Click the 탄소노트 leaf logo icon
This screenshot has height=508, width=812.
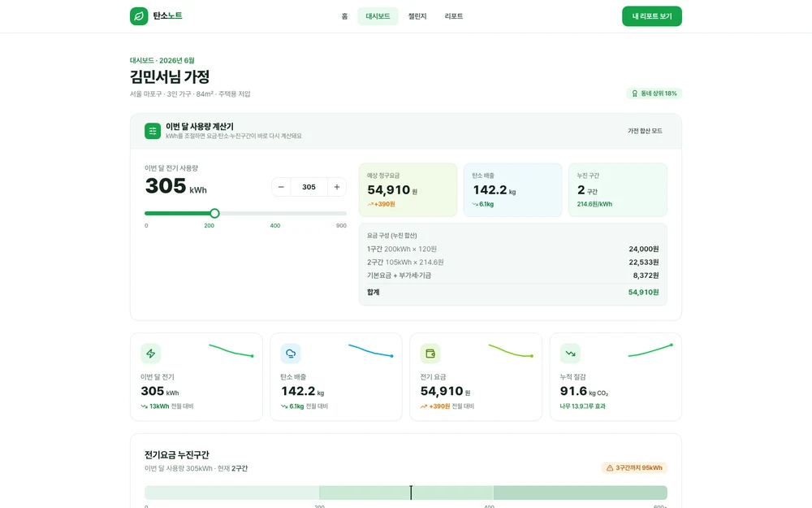click(x=139, y=16)
